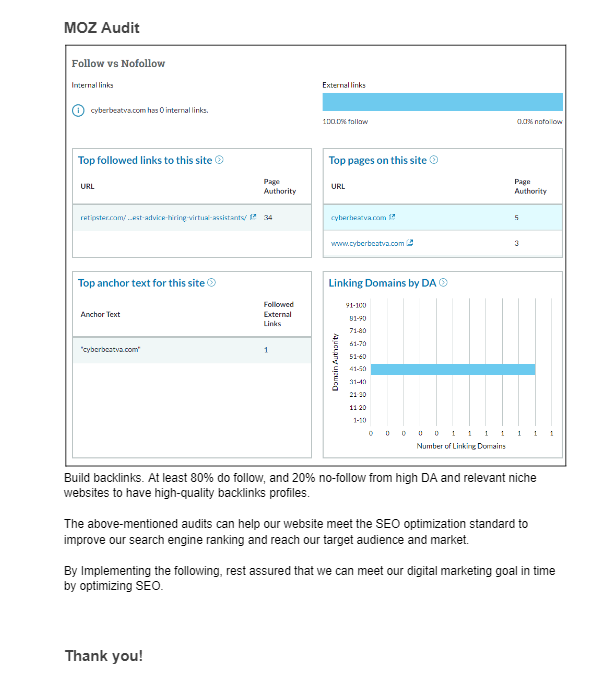Click the Top anchor text for this site heading
This screenshot has height=678, width=601.
pyautogui.click(x=141, y=283)
